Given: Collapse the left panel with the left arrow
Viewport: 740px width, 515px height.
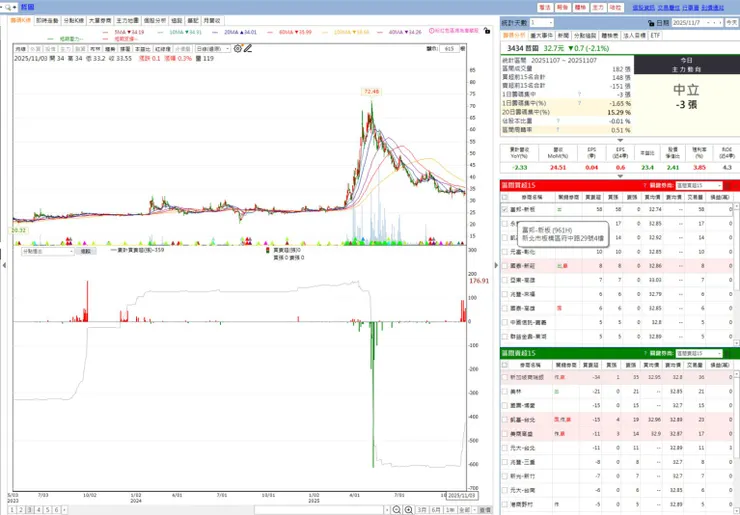Looking at the screenshot, I should 4,265.
